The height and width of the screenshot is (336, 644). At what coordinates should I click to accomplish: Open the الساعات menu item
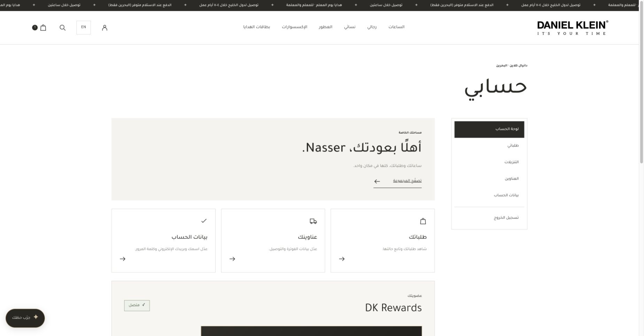pos(396,27)
